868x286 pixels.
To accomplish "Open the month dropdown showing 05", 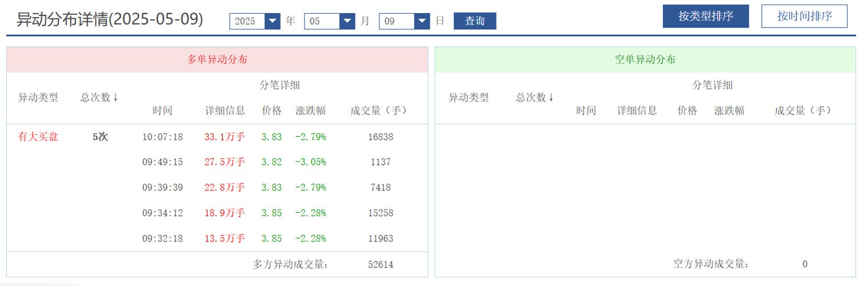I will point(330,21).
